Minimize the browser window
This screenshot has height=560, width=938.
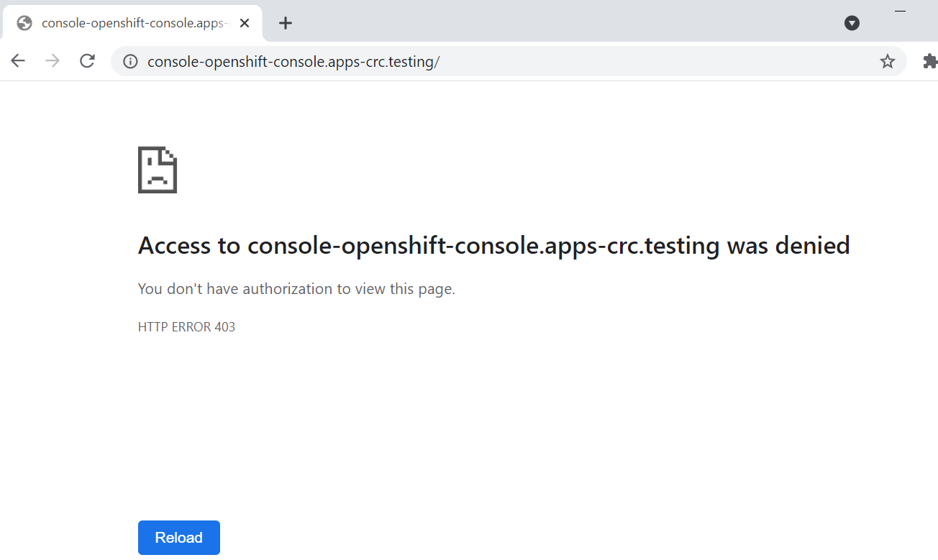coord(900,11)
